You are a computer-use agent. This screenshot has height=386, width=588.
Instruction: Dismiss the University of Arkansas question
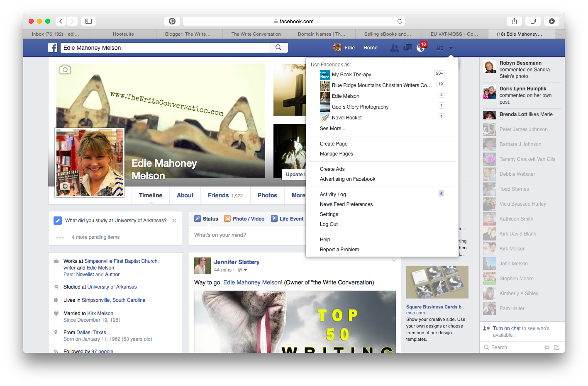[174, 221]
